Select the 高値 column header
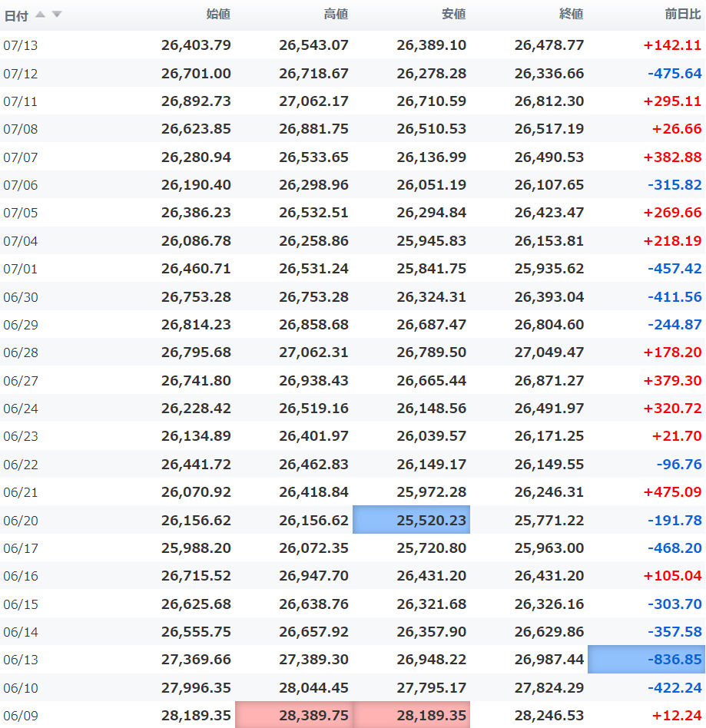 336,15
